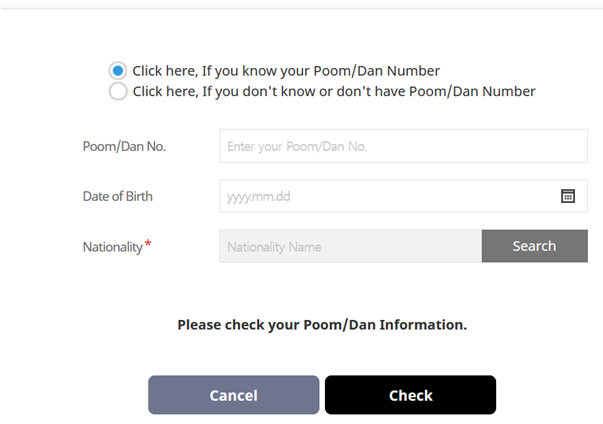Click the blue dot of the selected radio
The height and width of the screenshot is (424, 603).
[x=118, y=71]
